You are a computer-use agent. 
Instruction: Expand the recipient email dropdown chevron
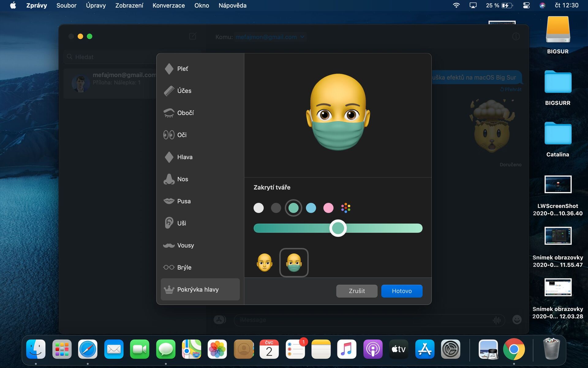(302, 37)
